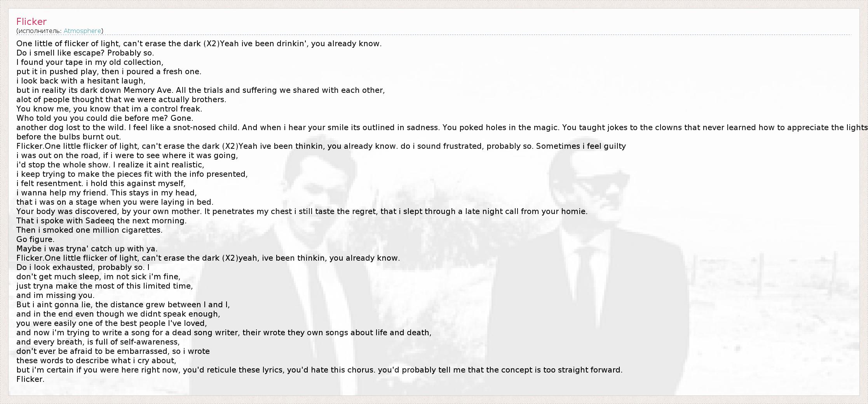Viewport: 868px width, 404px height.
Task: Click the line 'i was out on the road'
Action: click(x=127, y=155)
